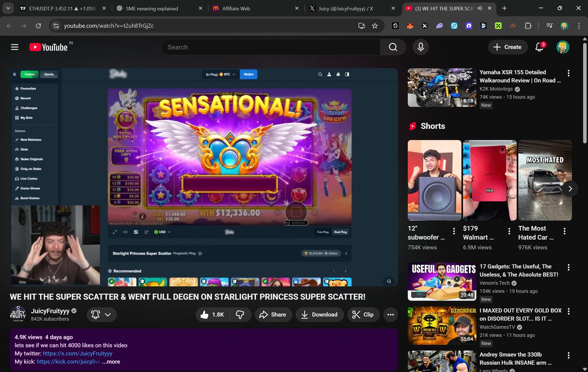The height and width of the screenshot is (372, 588).
Task: Open K2K Motovlogs channel name
Action: [x=496, y=90]
